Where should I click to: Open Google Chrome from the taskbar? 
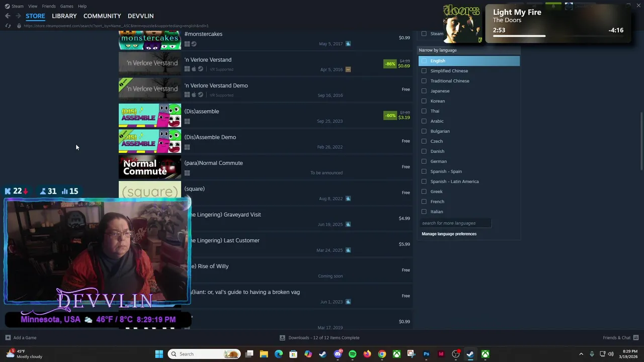click(x=382, y=354)
